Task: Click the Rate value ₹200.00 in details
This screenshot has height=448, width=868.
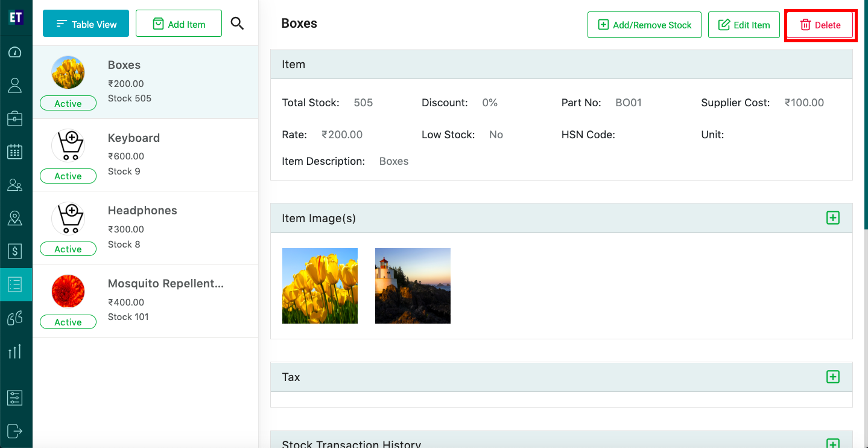Action: pyautogui.click(x=342, y=135)
